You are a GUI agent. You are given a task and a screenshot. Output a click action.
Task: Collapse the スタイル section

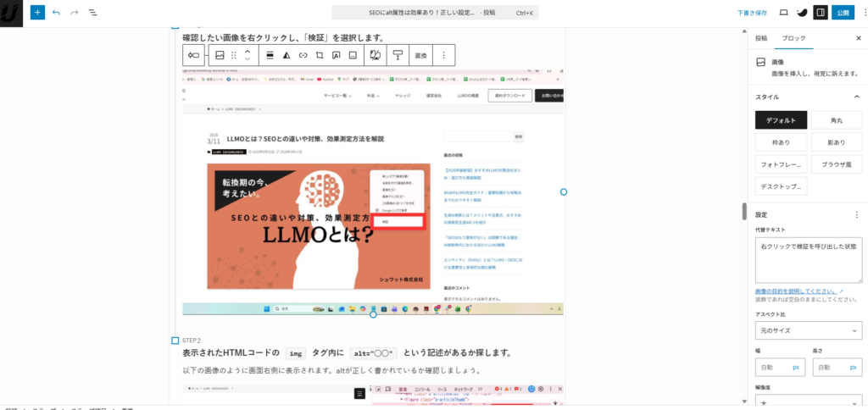coord(856,97)
